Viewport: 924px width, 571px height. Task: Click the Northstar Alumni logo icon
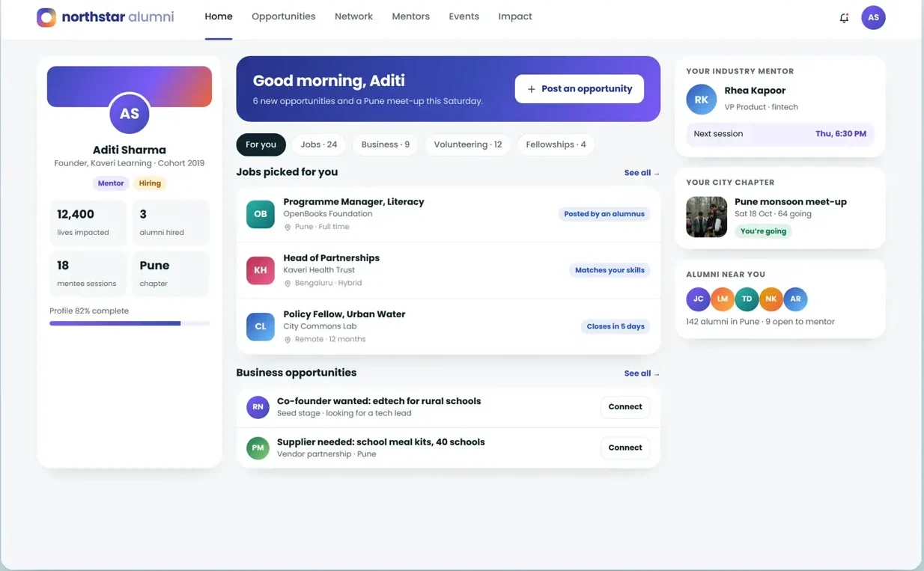point(46,17)
